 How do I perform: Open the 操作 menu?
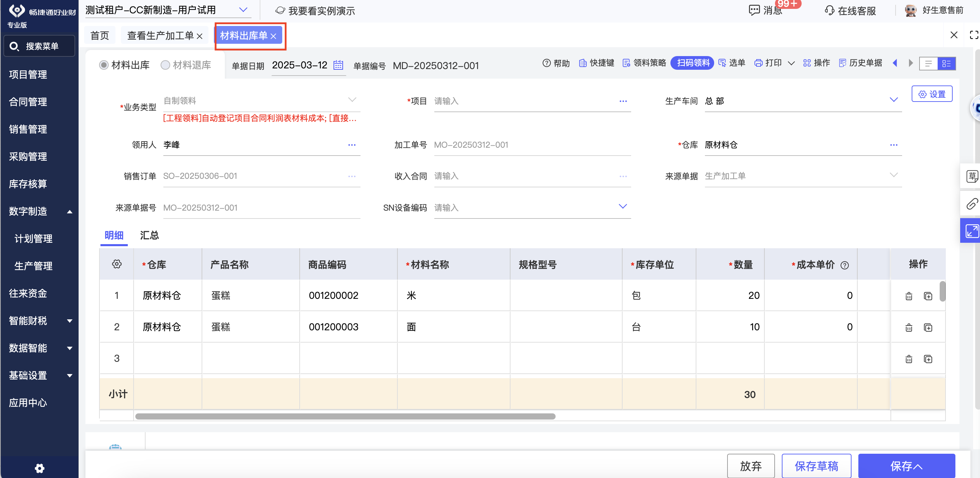[x=816, y=63]
